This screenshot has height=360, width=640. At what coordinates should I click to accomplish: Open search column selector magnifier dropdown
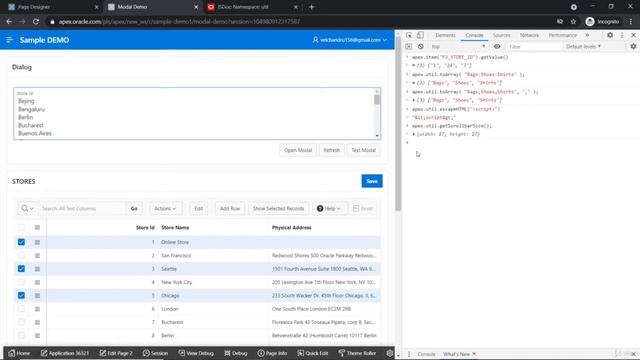(27, 209)
